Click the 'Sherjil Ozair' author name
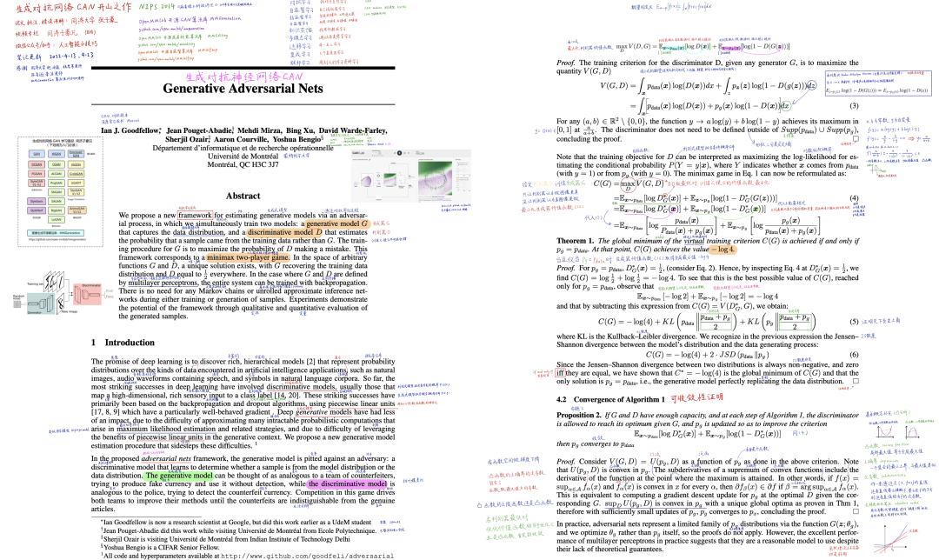 tap(186, 139)
